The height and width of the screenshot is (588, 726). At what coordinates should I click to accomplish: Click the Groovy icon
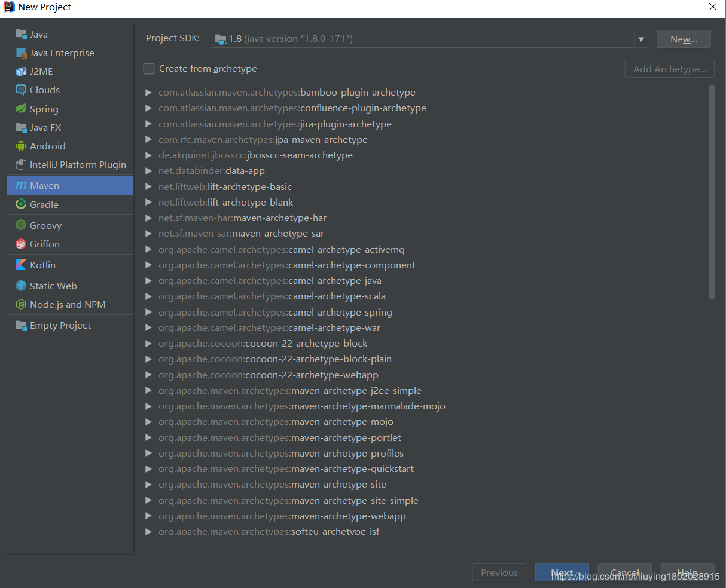coord(21,225)
